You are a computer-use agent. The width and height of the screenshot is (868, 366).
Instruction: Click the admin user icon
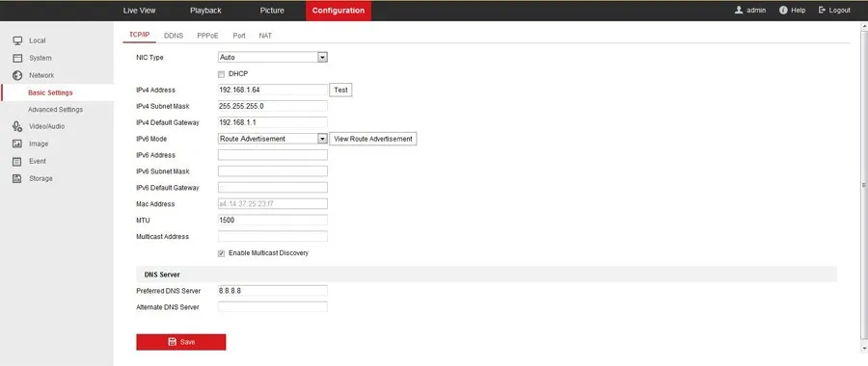click(x=739, y=10)
